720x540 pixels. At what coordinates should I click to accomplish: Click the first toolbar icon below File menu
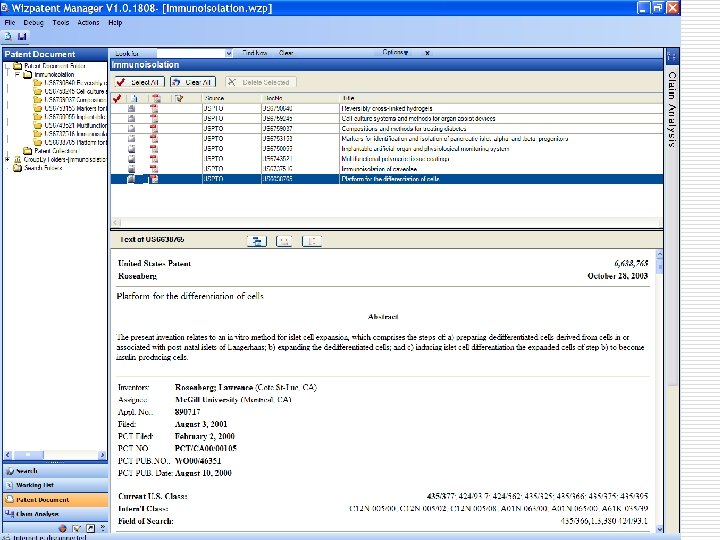click(x=8, y=36)
